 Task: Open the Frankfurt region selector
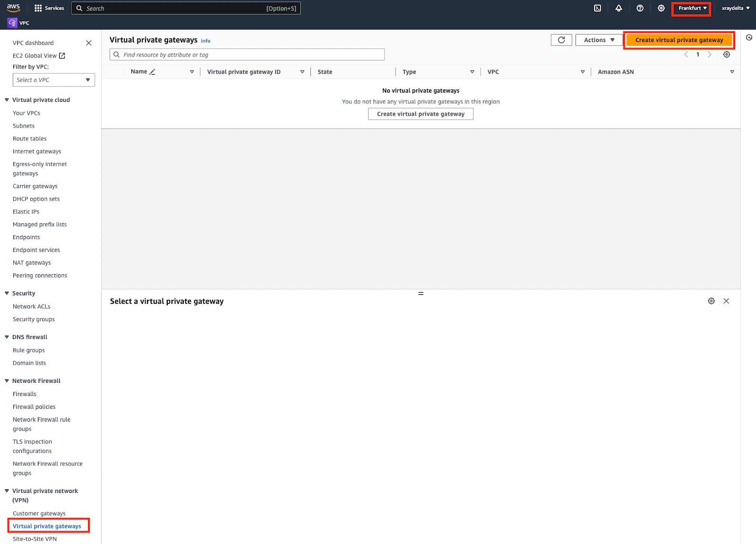691,8
